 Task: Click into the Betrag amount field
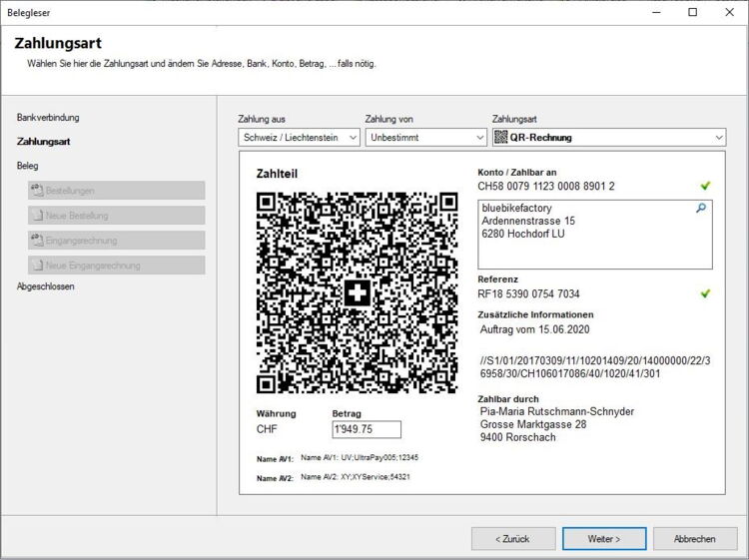(366, 429)
